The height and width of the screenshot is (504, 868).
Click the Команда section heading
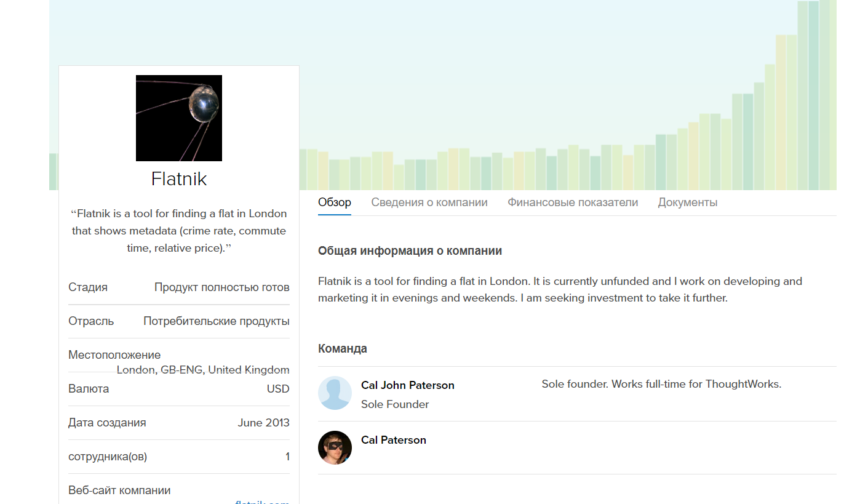[x=343, y=349]
